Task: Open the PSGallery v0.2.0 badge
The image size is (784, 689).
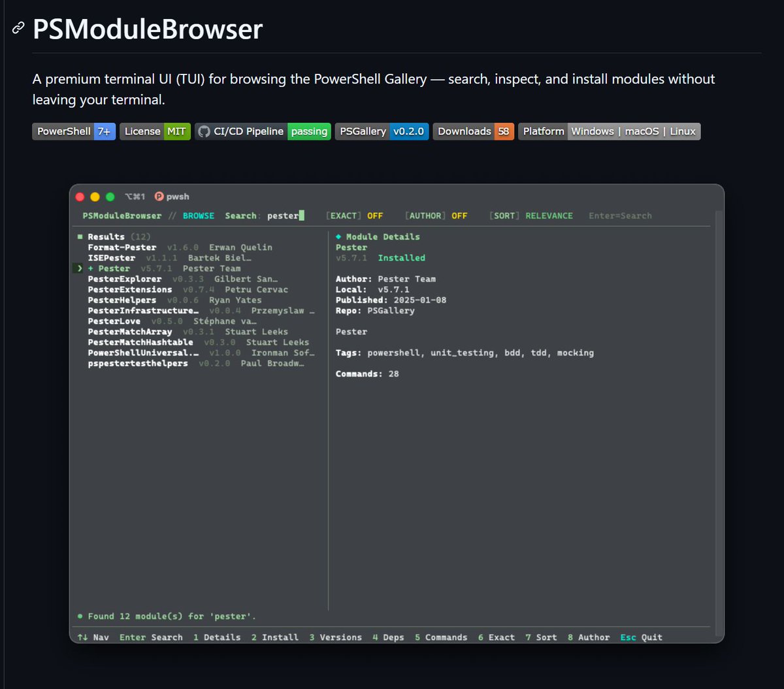Action: click(x=382, y=131)
